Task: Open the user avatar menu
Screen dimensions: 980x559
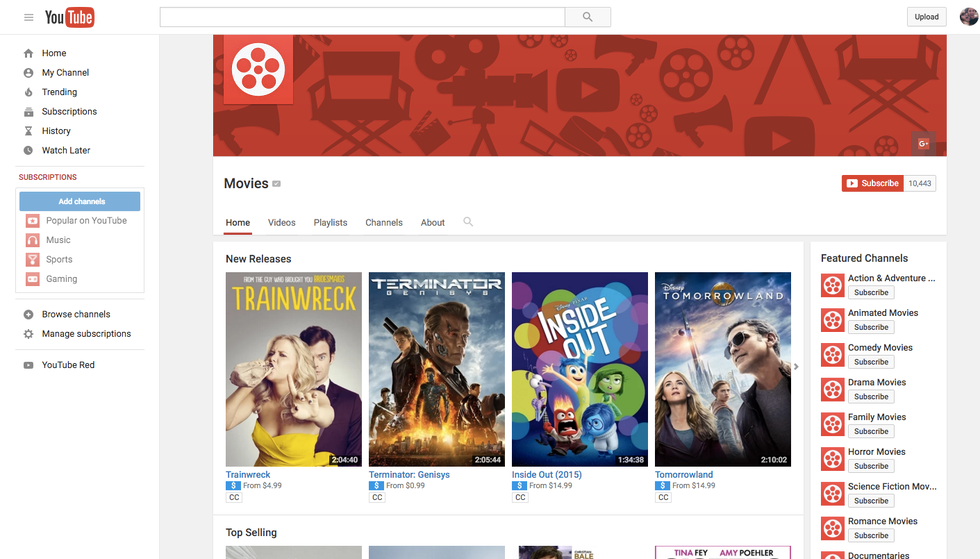Action: (966, 17)
